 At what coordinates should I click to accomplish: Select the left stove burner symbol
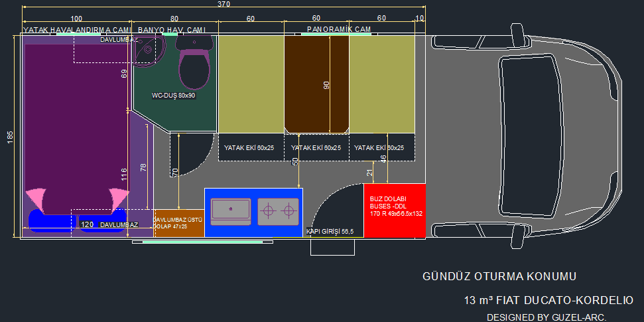tap(269, 211)
